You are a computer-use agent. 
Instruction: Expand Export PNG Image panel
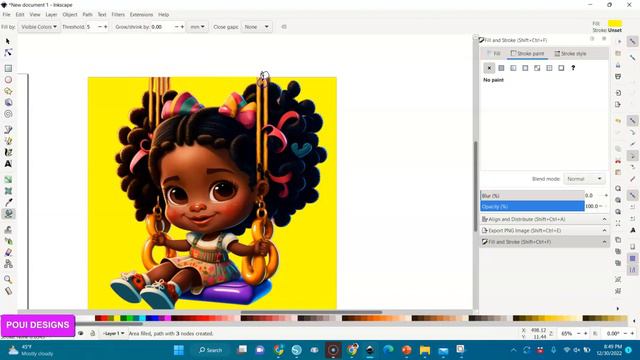pos(544,231)
